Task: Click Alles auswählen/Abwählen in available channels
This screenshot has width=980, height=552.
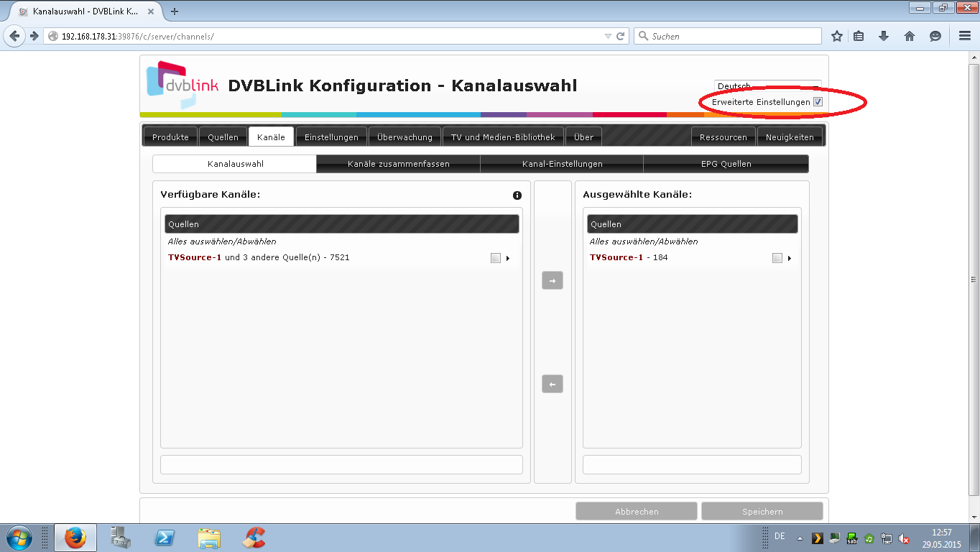Action: pos(222,241)
